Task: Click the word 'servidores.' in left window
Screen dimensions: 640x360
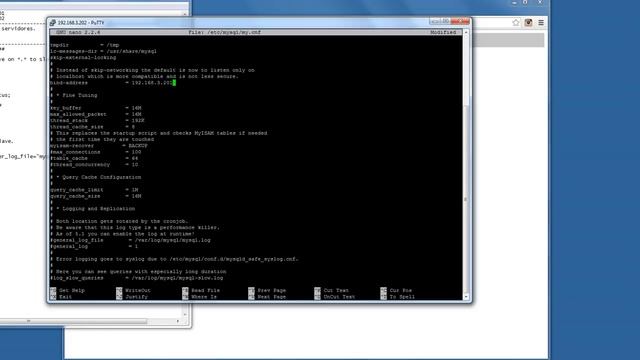Action: tap(18, 29)
